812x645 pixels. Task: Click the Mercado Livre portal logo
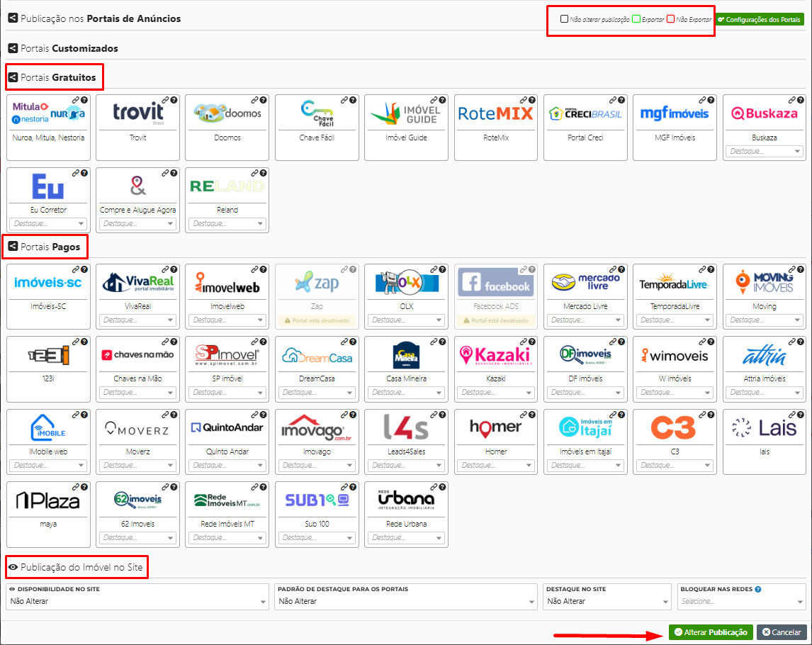click(585, 284)
